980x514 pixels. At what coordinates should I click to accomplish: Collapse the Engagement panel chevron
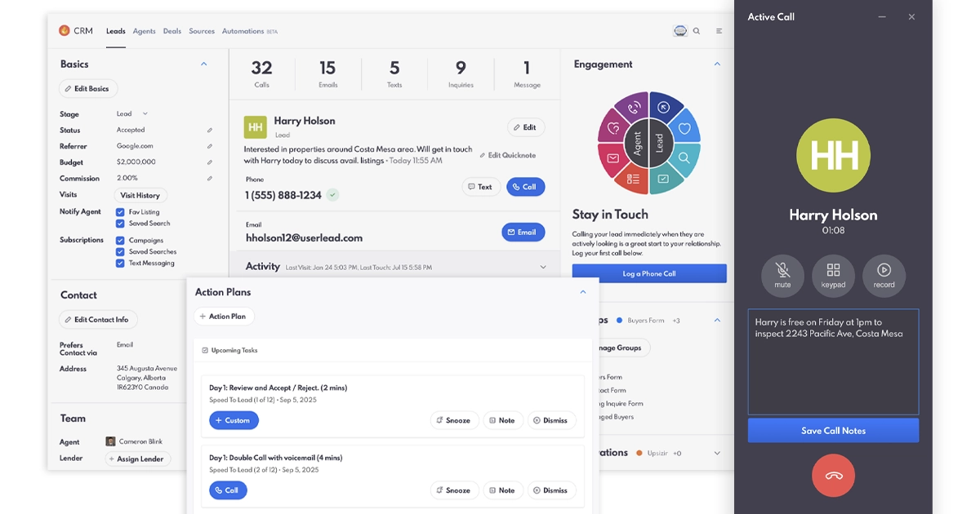pos(717,64)
